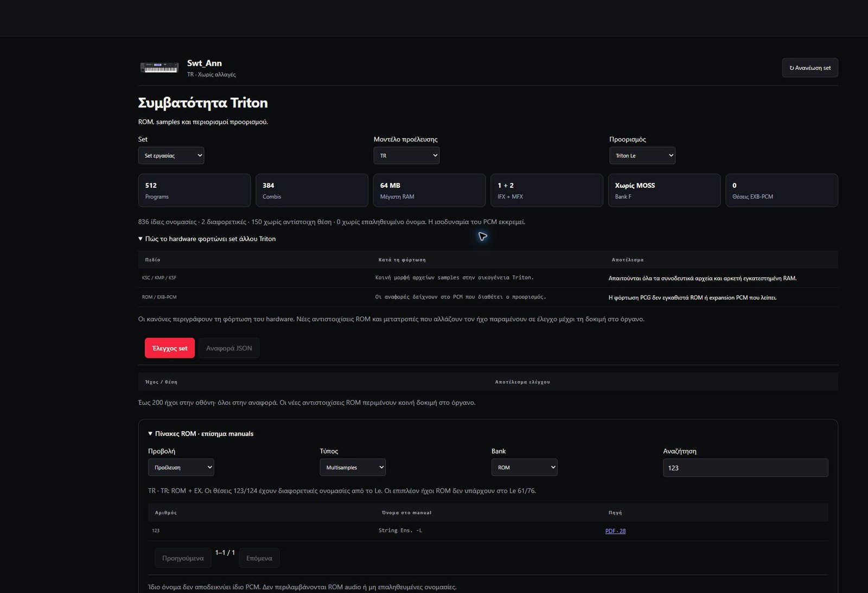The image size is (868, 593).
Task: Click the 123 number cell in ROM table
Action: [x=156, y=531]
